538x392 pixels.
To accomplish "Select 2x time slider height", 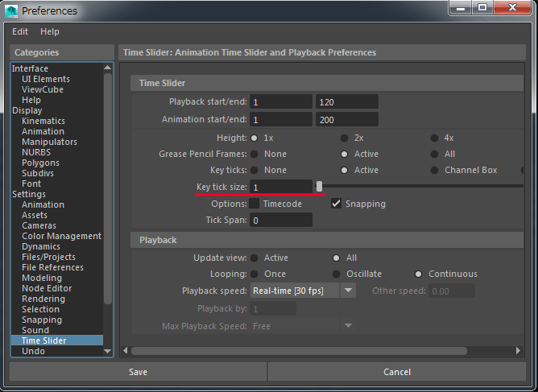I will (345, 138).
